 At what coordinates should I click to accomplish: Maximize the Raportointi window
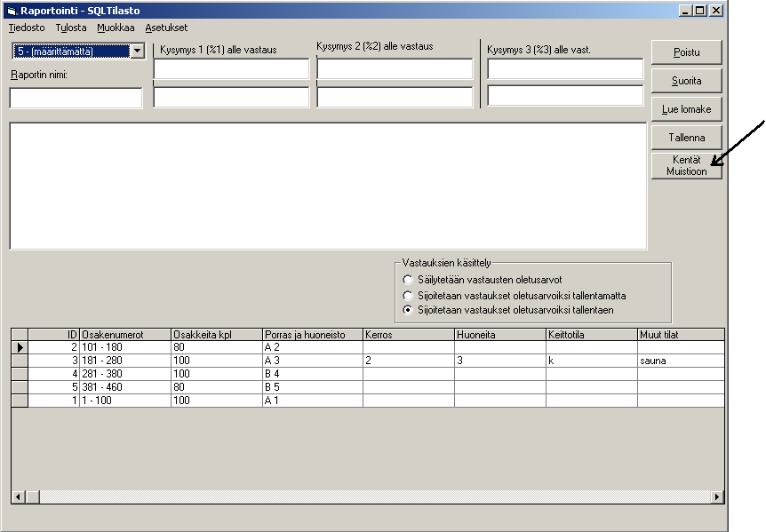(700, 11)
